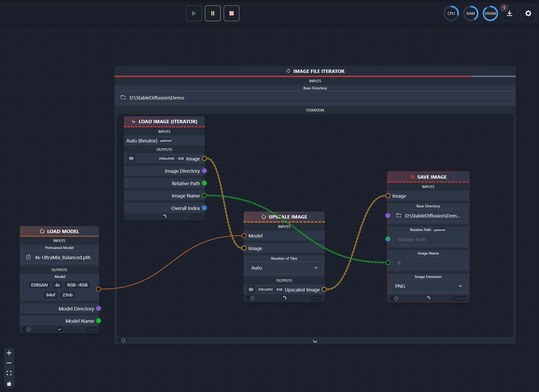The height and width of the screenshot is (392, 539).
Task: Open the settings gear
Action: pos(528,13)
